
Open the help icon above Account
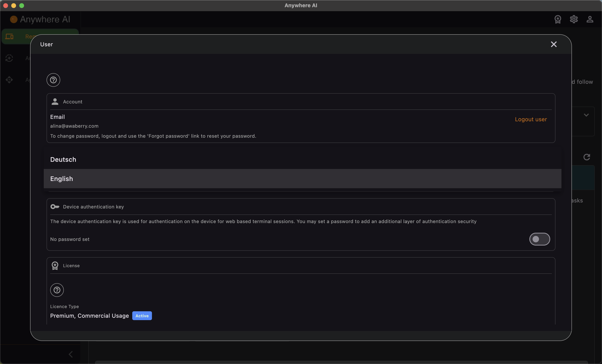[x=53, y=80]
